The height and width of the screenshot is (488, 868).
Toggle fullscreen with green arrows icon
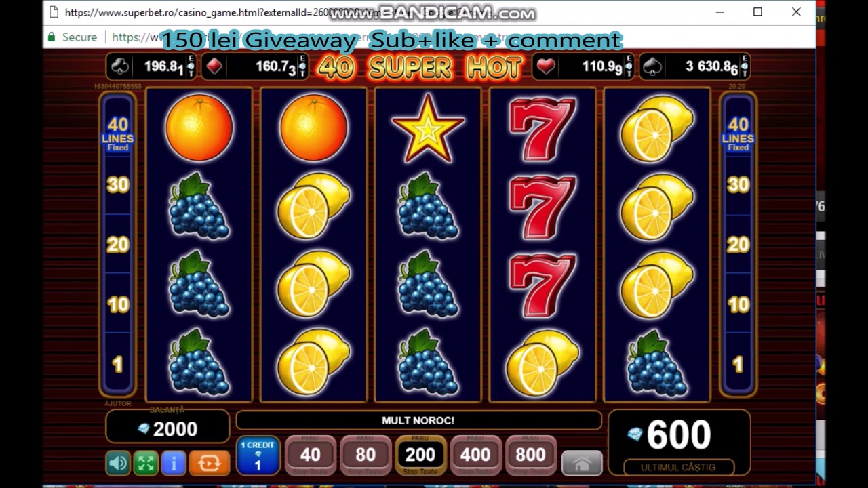(146, 464)
